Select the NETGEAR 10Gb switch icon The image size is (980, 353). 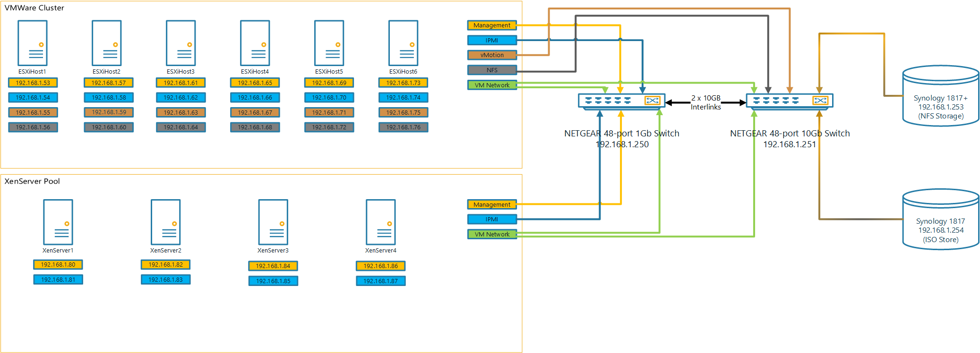789,101
